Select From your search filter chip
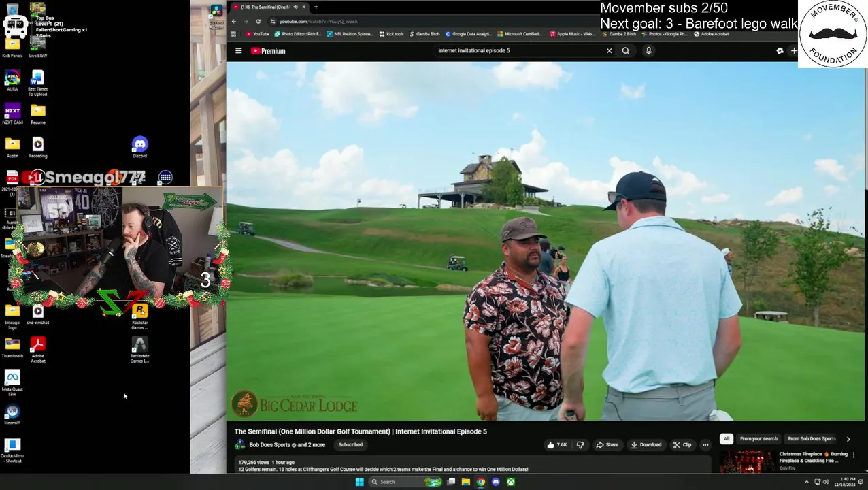The width and height of the screenshot is (868, 490). click(758, 439)
